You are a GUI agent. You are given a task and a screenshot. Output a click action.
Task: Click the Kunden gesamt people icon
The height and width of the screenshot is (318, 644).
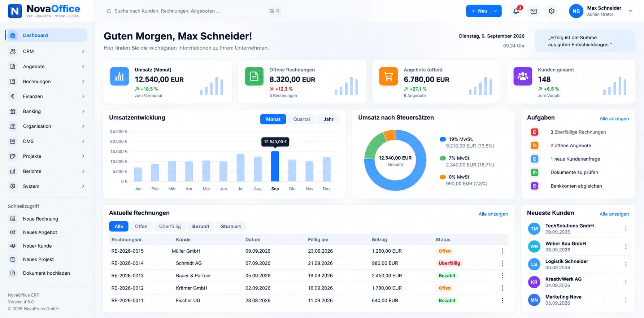pos(523,76)
